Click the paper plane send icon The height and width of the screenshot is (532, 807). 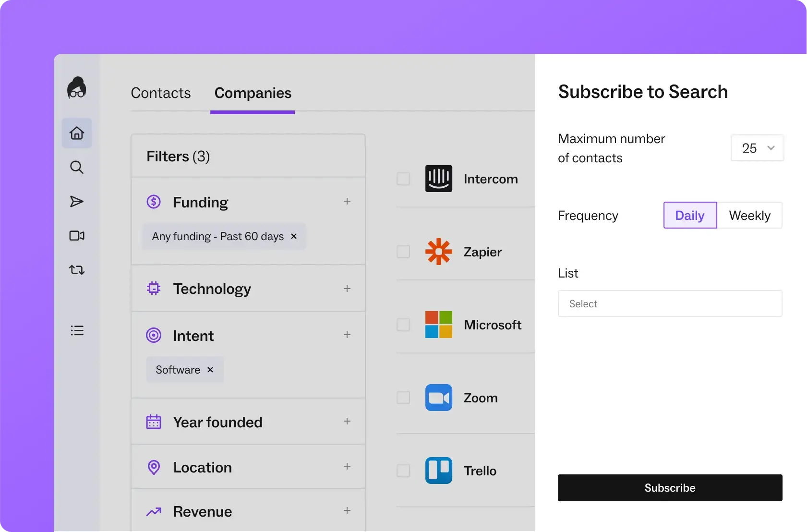pyautogui.click(x=77, y=202)
